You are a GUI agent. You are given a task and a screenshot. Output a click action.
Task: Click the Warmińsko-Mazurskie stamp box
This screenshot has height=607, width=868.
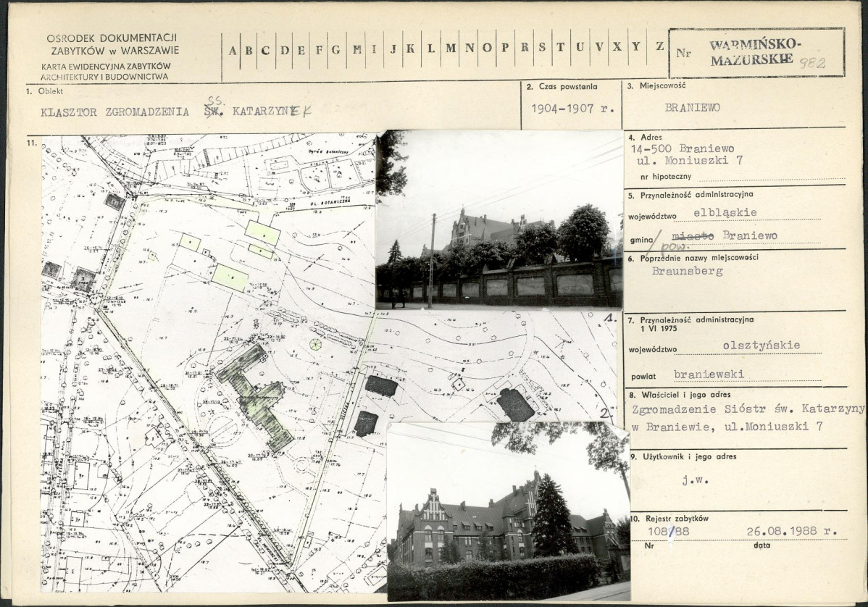tap(756, 53)
